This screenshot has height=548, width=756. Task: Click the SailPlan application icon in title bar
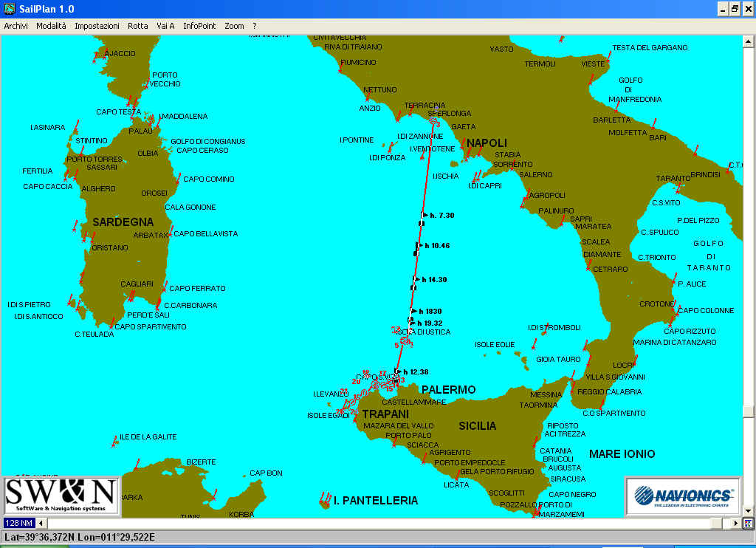9,9
